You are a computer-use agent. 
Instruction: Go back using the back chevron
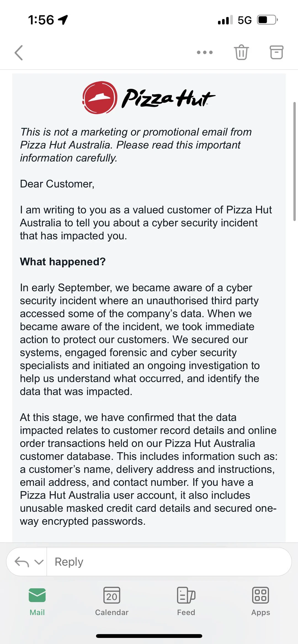point(19,53)
